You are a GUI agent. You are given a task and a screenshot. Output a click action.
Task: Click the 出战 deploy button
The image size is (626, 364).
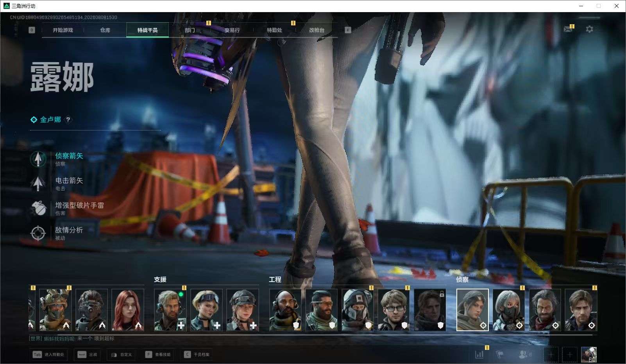pyautogui.click(x=88, y=355)
